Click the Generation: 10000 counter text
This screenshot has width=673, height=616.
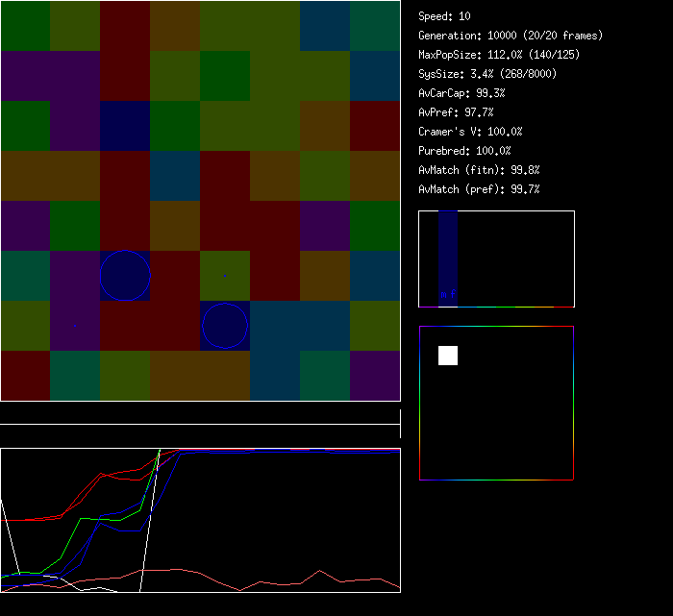[511, 36]
